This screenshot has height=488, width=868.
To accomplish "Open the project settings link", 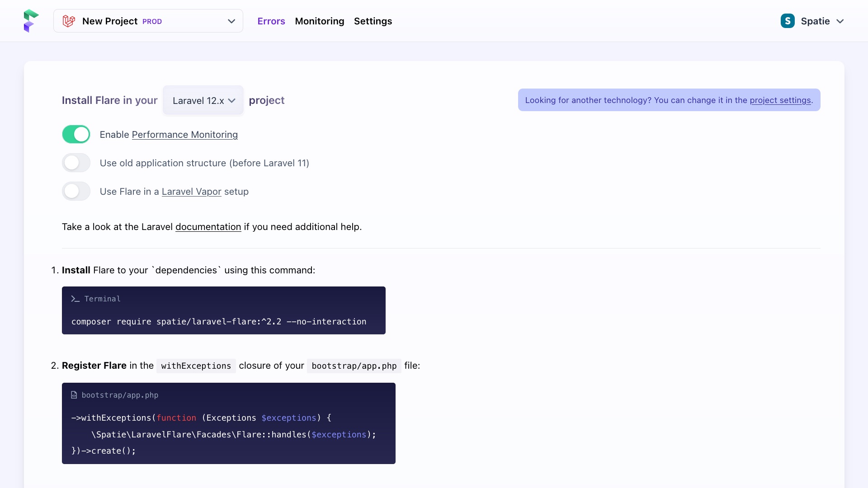I will pyautogui.click(x=780, y=100).
